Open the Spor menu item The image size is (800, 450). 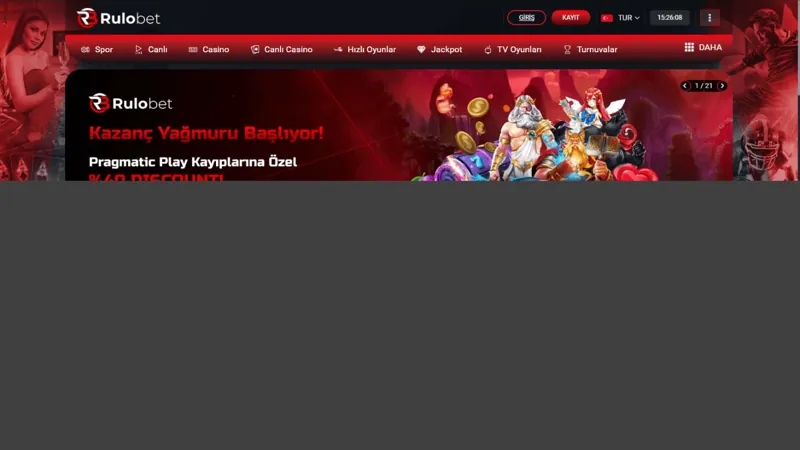point(97,49)
